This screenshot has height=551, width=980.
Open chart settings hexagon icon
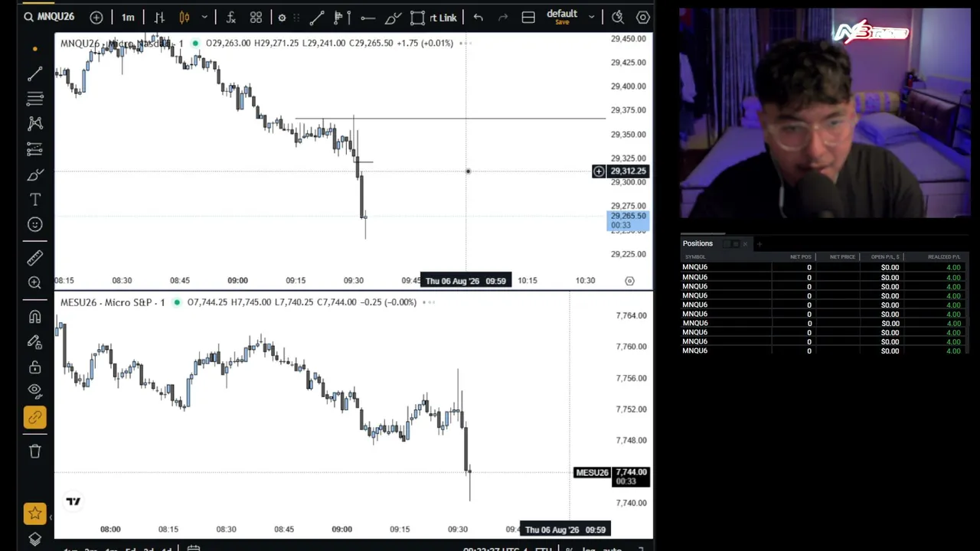point(643,17)
